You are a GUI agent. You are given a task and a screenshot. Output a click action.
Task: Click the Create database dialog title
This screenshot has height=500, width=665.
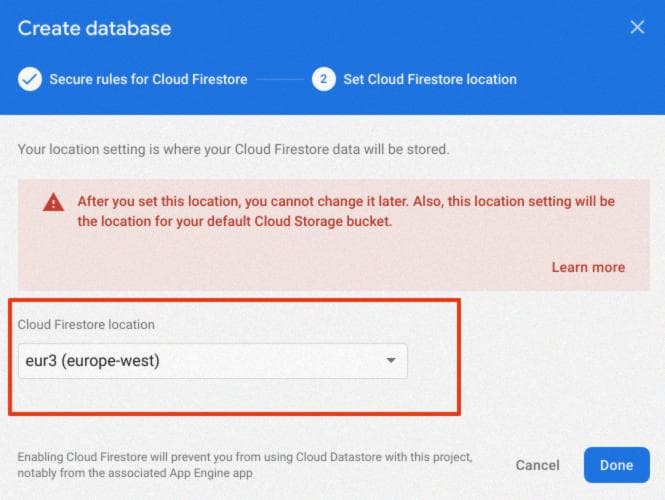(95, 28)
